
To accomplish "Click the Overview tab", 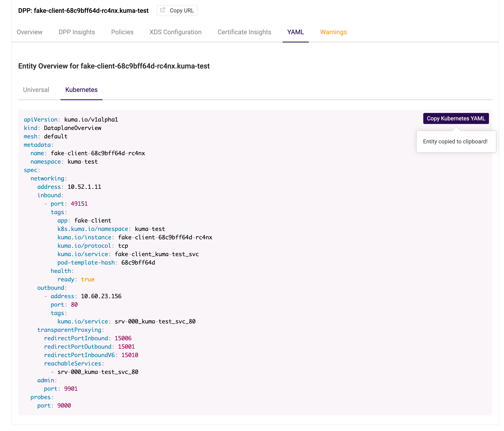I will 29,32.
